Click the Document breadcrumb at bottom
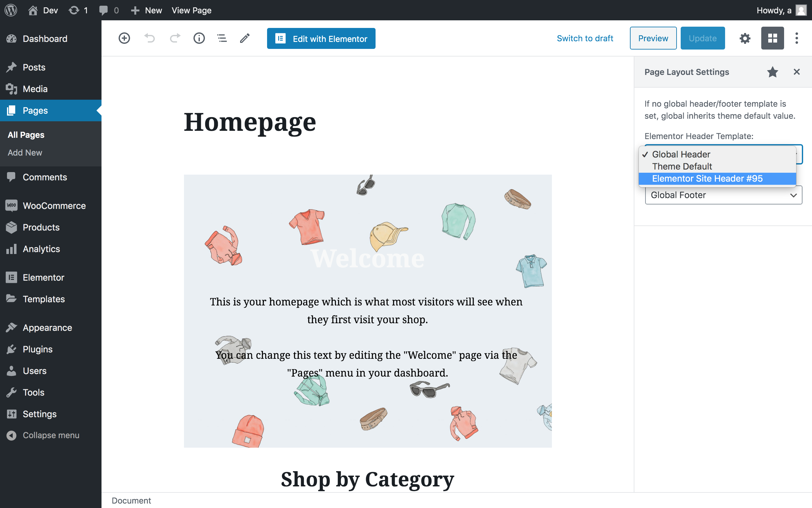The image size is (812, 508). click(x=131, y=500)
